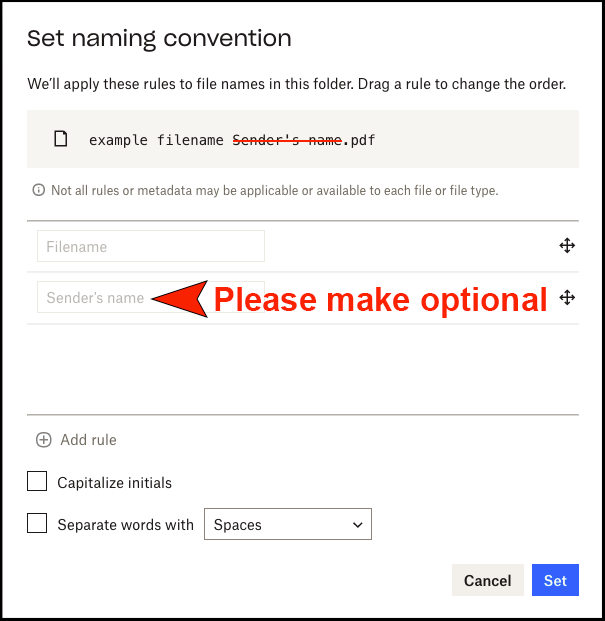Click the "Please make optional" red annotation text

(x=381, y=299)
